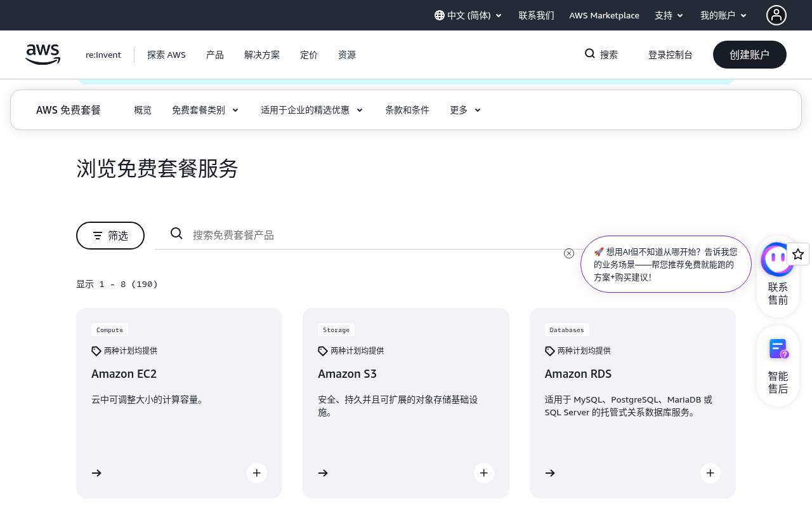Viewport: 812px width, 508px height.
Task: Open the 定价 menu
Action: click(309, 55)
